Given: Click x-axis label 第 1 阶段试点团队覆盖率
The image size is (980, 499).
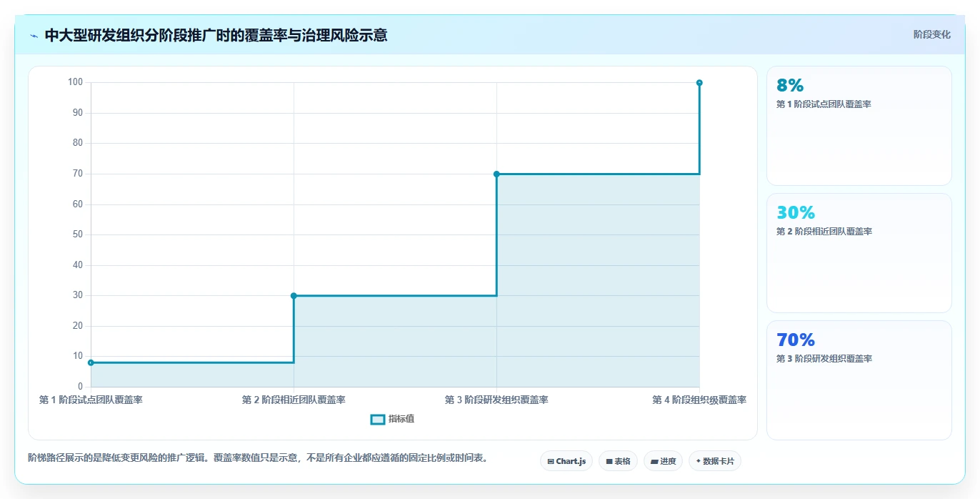Looking at the screenshot, I should 91,400.
